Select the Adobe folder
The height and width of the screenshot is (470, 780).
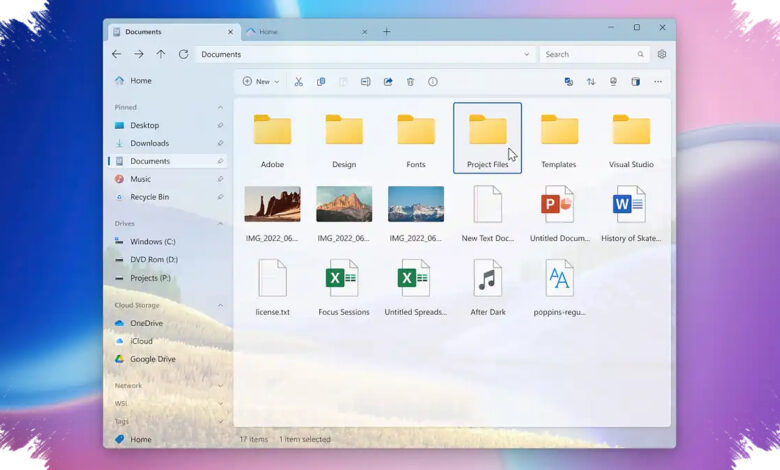point(273,138)
